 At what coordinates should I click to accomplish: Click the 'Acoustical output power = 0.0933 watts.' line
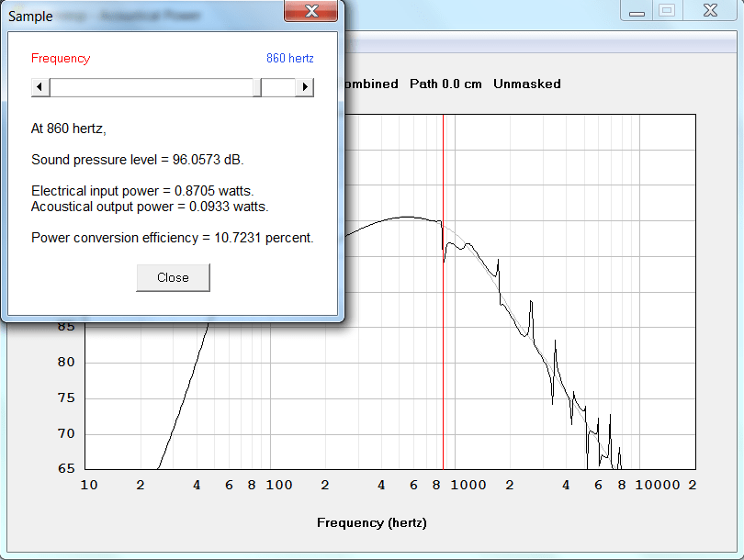(150, 207)
